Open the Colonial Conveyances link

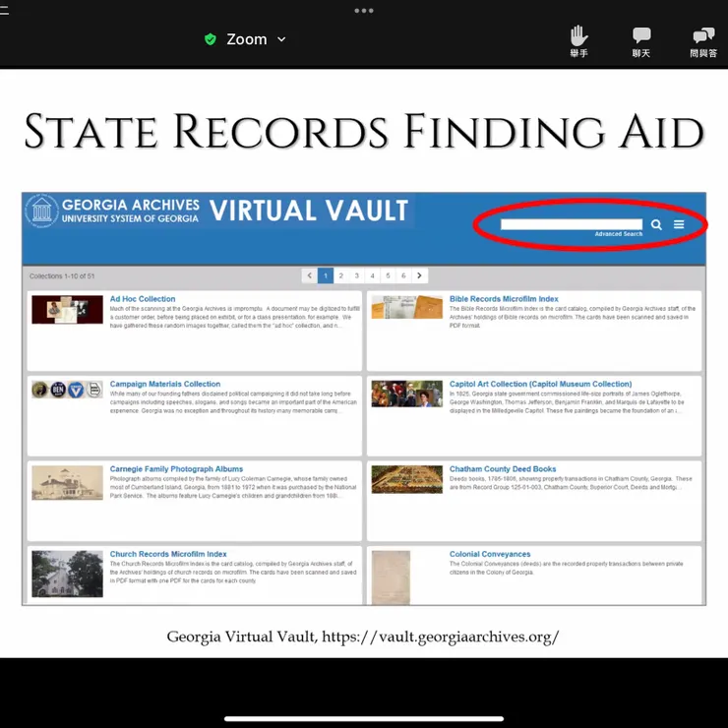click(490, 554)
